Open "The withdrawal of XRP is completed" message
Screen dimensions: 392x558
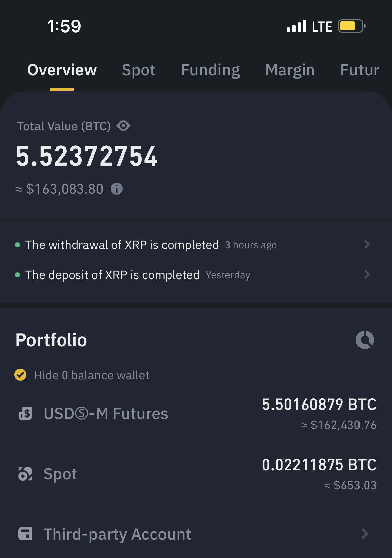[x=122, y=245]
